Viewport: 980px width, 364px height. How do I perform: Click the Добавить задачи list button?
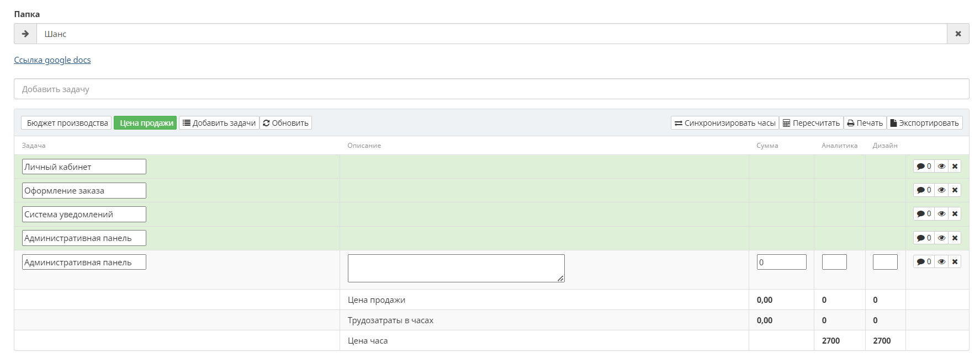tap(219, 123)
